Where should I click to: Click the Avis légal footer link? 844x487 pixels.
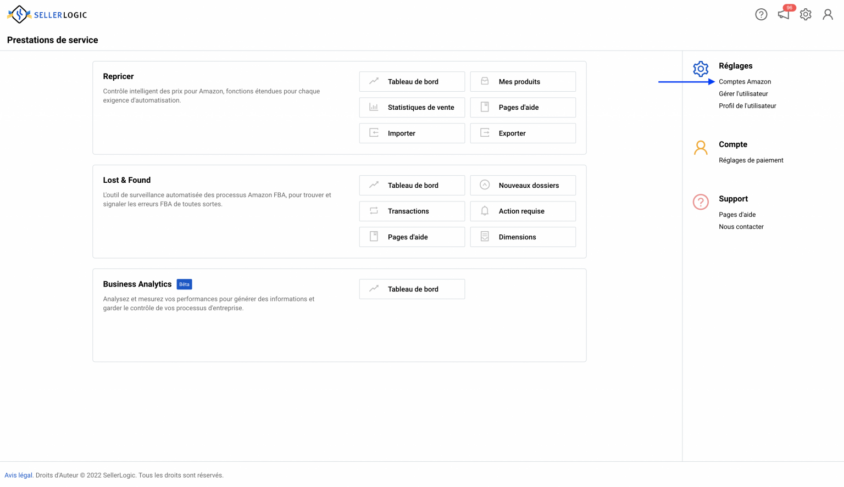(18, 475)
